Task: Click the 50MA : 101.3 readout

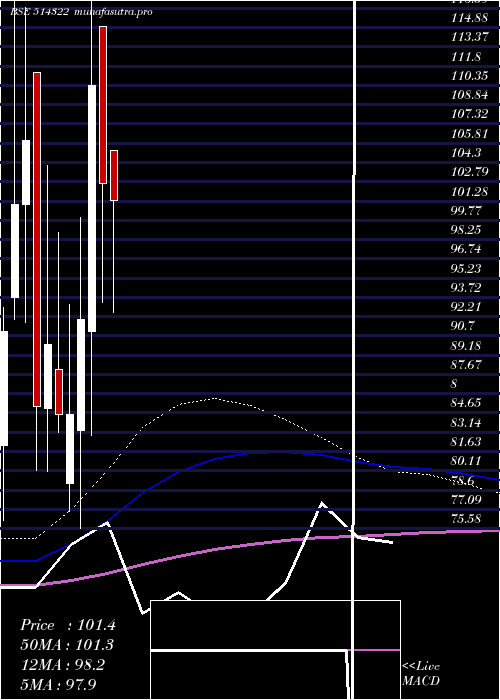Action: pyautogui.click(x=67, y=645)
